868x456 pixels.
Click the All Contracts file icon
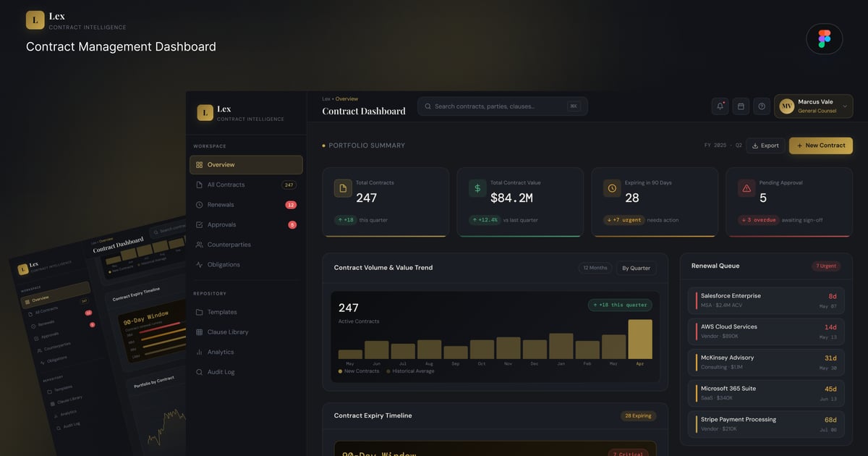[200, 185]
